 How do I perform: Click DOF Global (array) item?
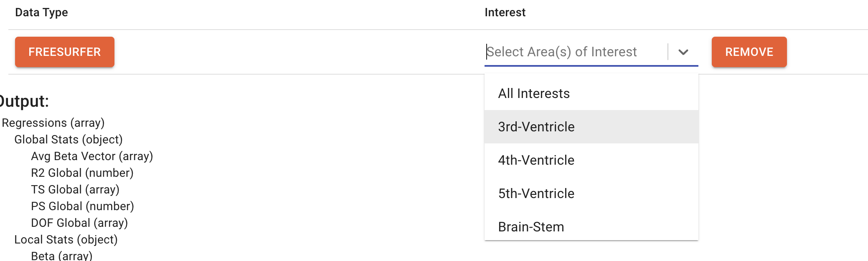[79, 223]
